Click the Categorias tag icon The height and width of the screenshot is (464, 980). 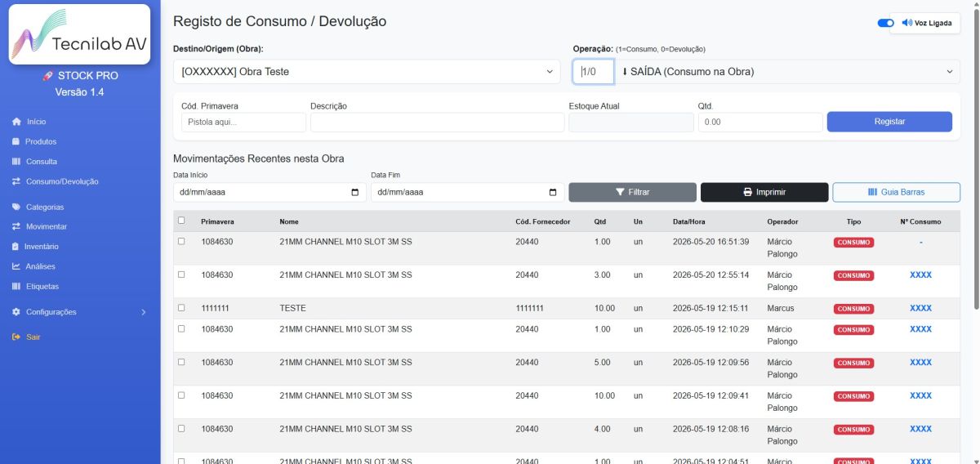[16, 207]
